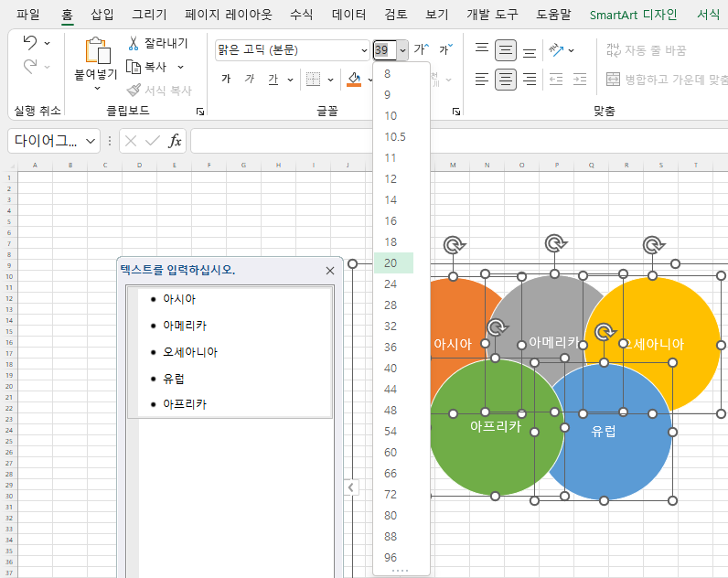Click the increase font size icon

[421, 49]
